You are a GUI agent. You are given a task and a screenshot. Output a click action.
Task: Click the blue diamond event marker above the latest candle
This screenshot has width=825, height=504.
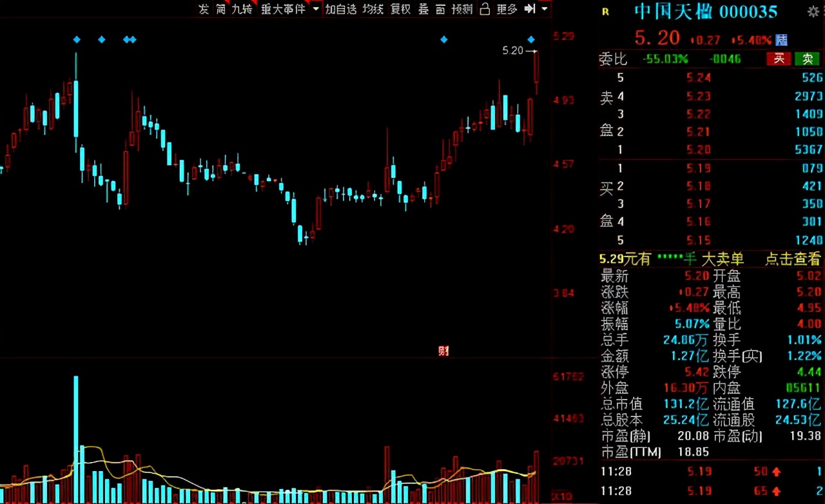(532, 40)
